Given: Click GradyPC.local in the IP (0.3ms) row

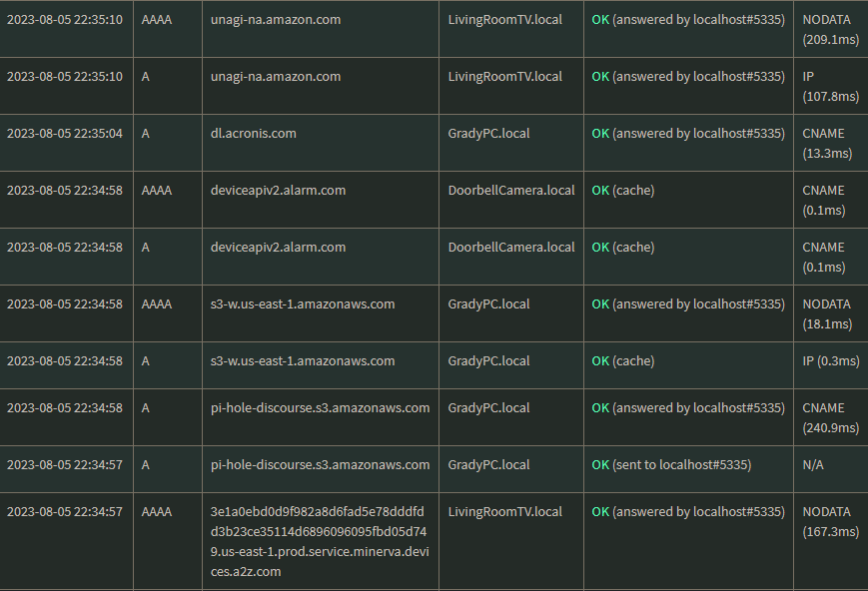Looking at the screenshot, I should pyautogui.click(x=488, y=361).
